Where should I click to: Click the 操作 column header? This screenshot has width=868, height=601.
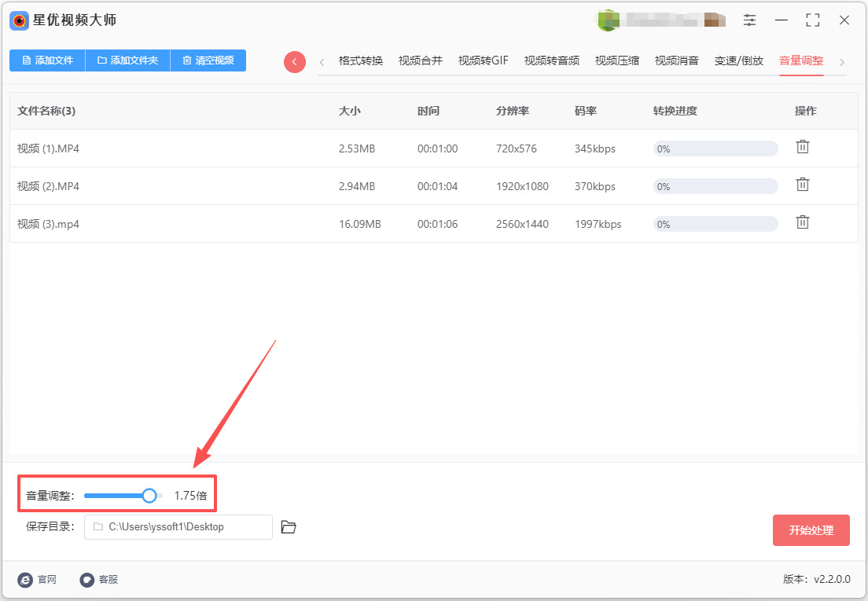point(805,111)
